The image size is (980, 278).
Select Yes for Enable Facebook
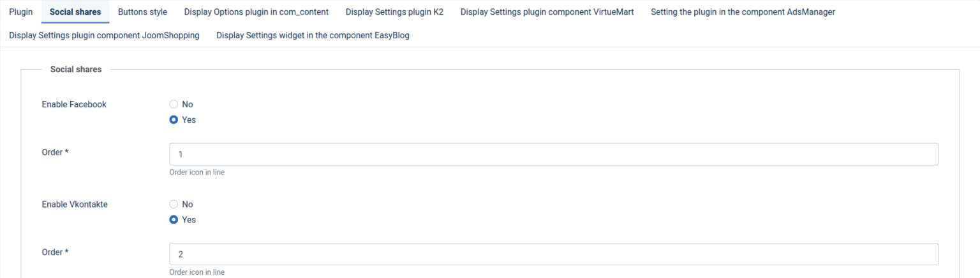(x=174, y=120)
